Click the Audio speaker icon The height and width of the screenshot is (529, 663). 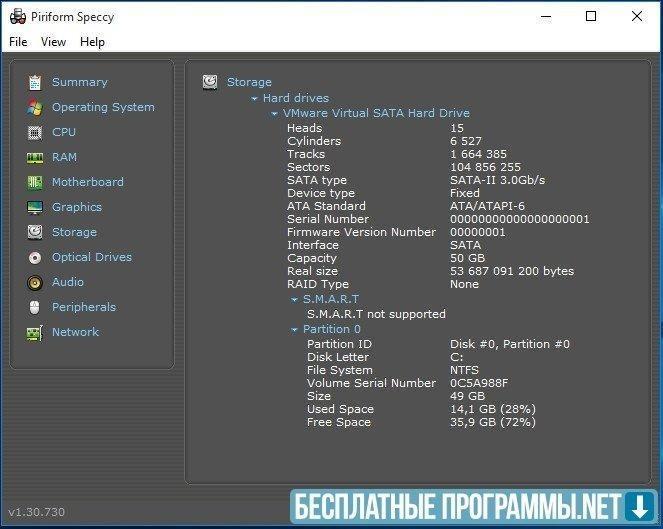pyautogui.click(x=35, y=282)
